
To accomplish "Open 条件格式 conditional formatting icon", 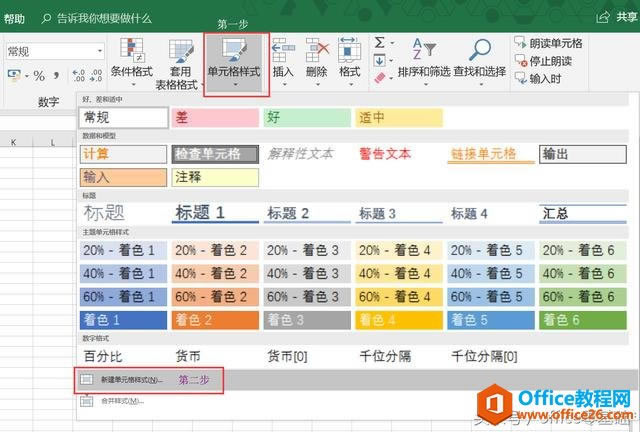I will coord(131,51).
